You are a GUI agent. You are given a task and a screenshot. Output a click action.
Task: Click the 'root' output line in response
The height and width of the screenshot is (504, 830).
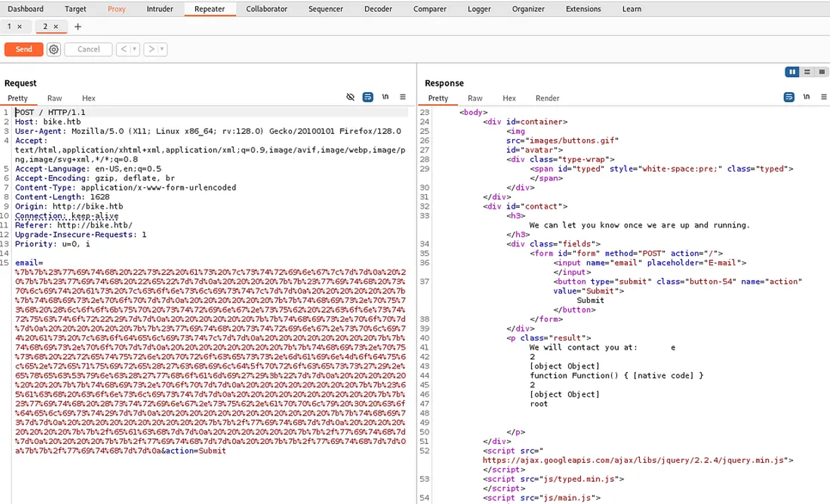(538, 404)
